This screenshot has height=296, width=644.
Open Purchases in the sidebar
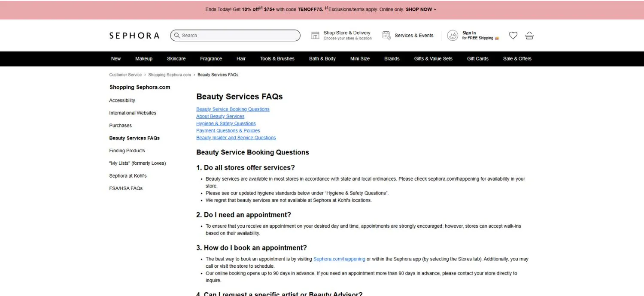tap(120, 125)
